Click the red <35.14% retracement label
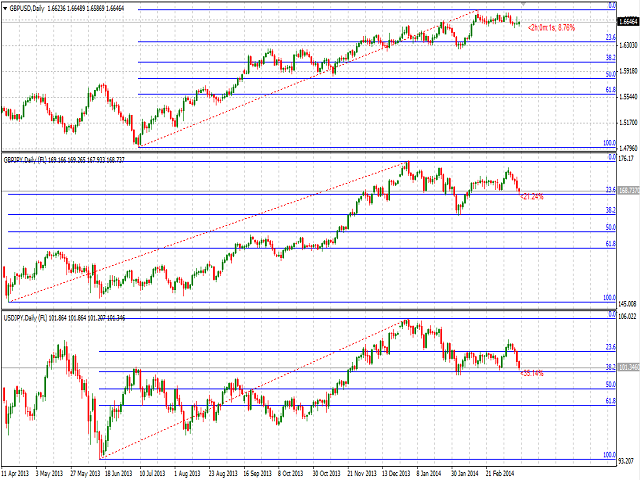The height and width of the screenshot is (480, 640). 532,373
